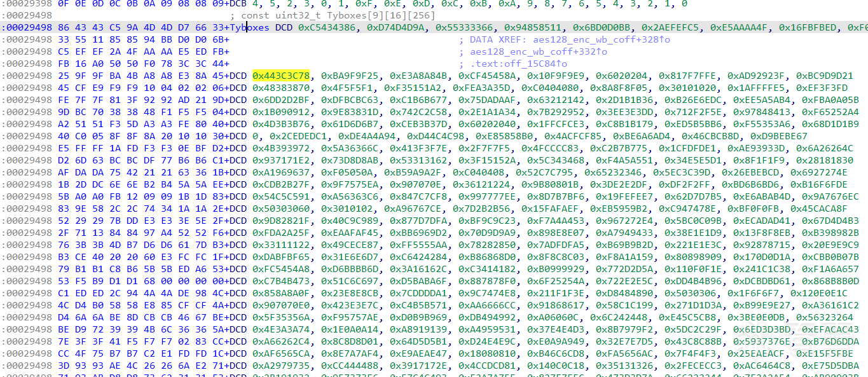Image resolution: width=868 pixels, height=377 pixels.
Task: Select value 0xC5434386 after DCD
Action: click(x=327, y=28)
